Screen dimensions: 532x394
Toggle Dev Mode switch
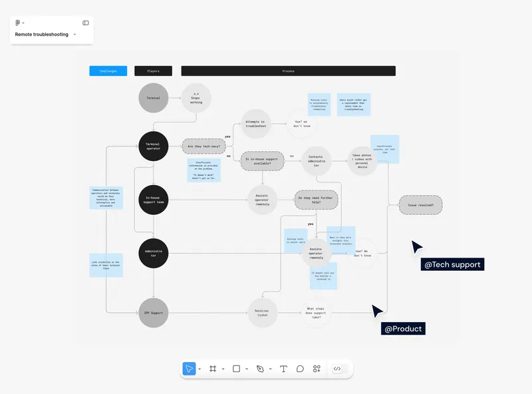click(x=340, y=369)
